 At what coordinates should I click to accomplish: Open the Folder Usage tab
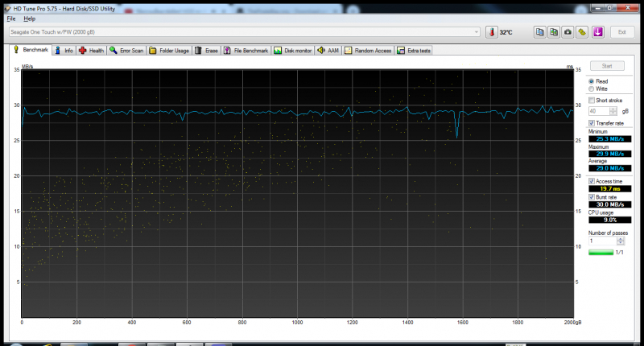pos(169,51)
